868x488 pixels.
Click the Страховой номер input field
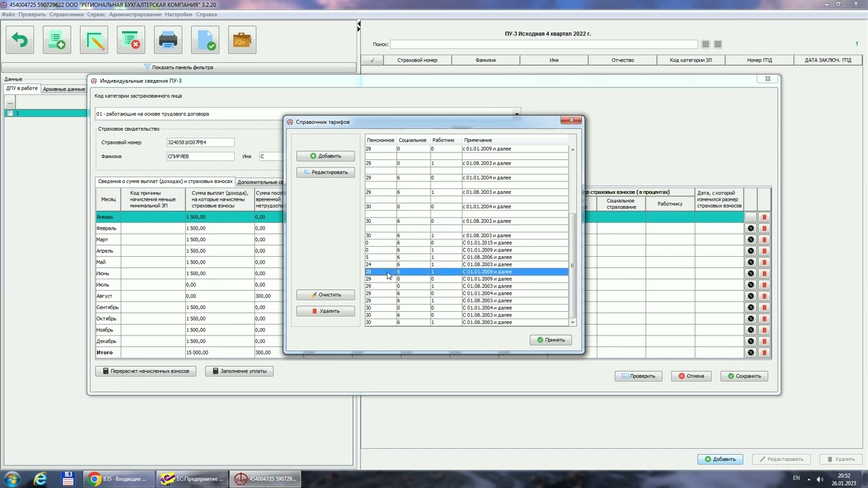point(200,142)
